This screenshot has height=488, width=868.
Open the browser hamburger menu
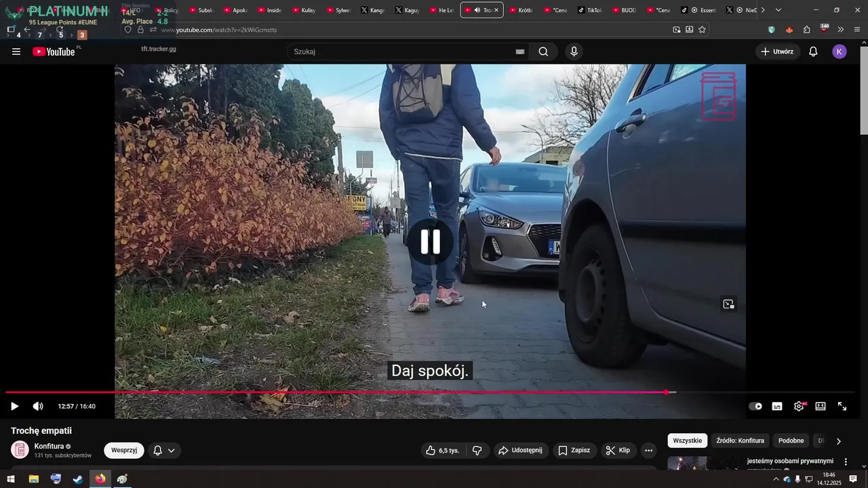857,30
